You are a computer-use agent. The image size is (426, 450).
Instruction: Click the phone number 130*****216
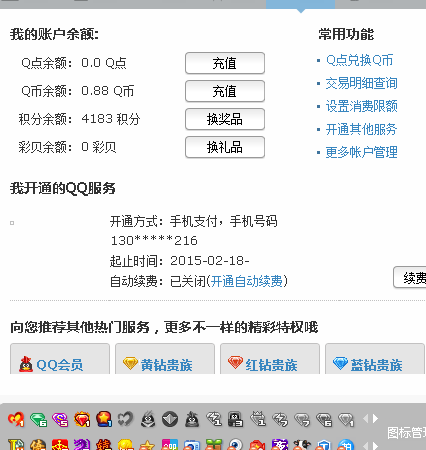[154, 241]
